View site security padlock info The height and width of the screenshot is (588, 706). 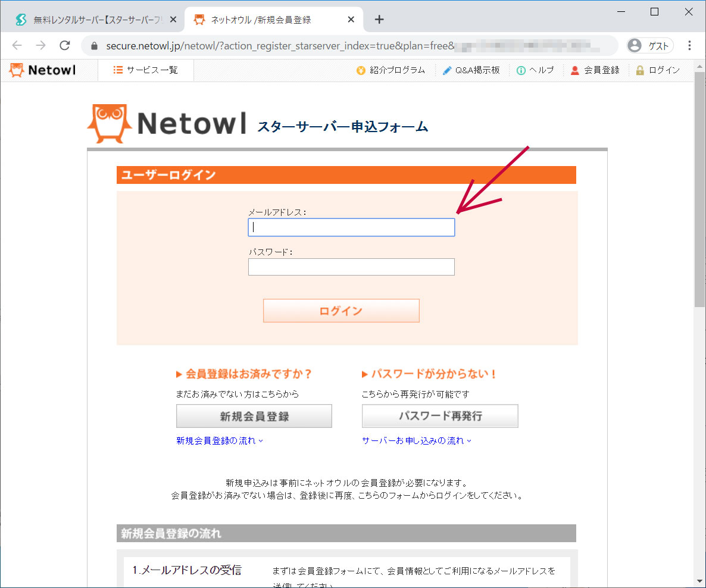tap(94, 46)
